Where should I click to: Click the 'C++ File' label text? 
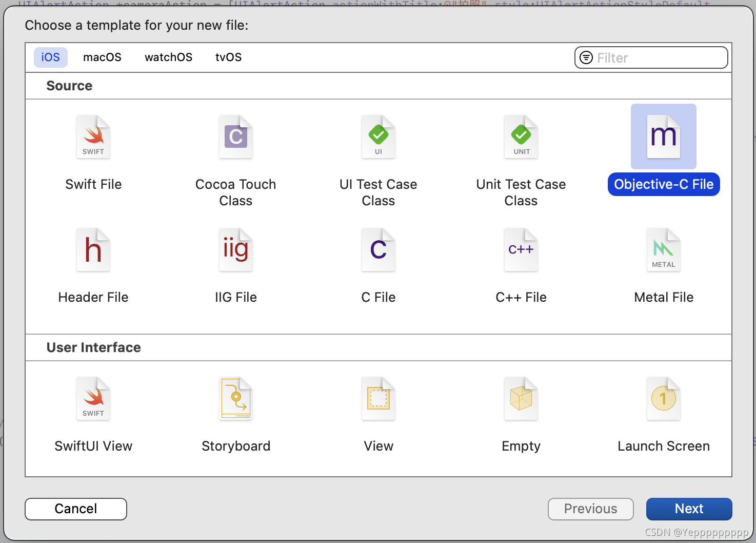click(x=521, y=297)
